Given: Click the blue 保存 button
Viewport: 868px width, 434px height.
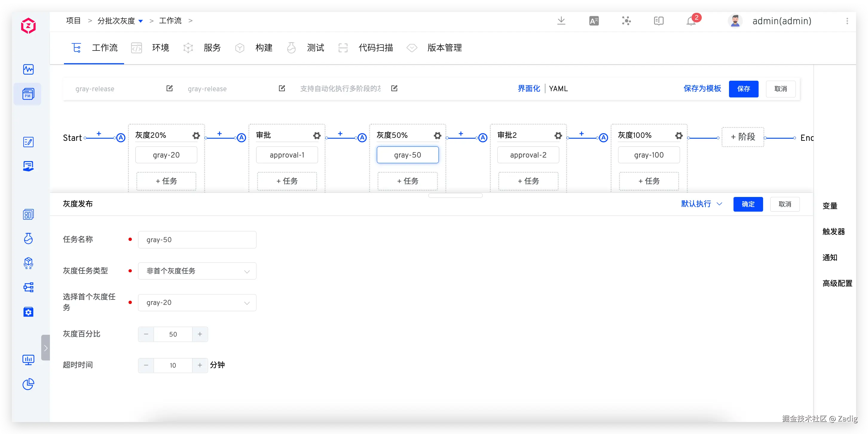Looking at the screenshot, I should tap(743, 89).
